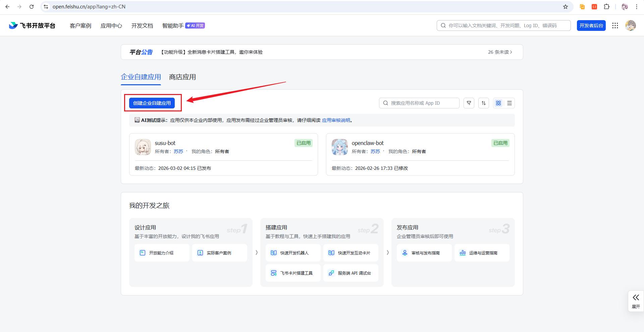Bookmark this page with the star icon
This screenshot has width=644, height=332.
(x=565, y=7)
